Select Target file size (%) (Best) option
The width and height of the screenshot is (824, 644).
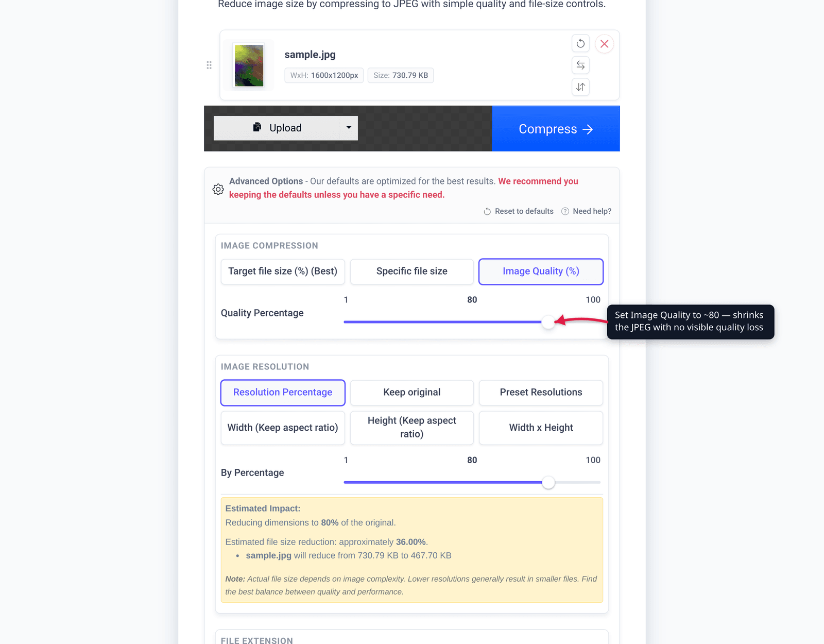(x=283, y=272)
